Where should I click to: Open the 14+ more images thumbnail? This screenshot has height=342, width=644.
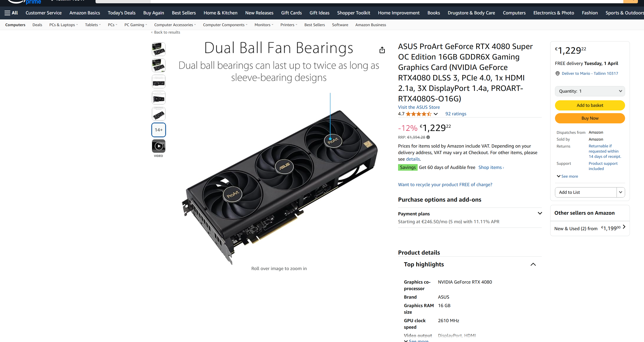coord(158,130)
